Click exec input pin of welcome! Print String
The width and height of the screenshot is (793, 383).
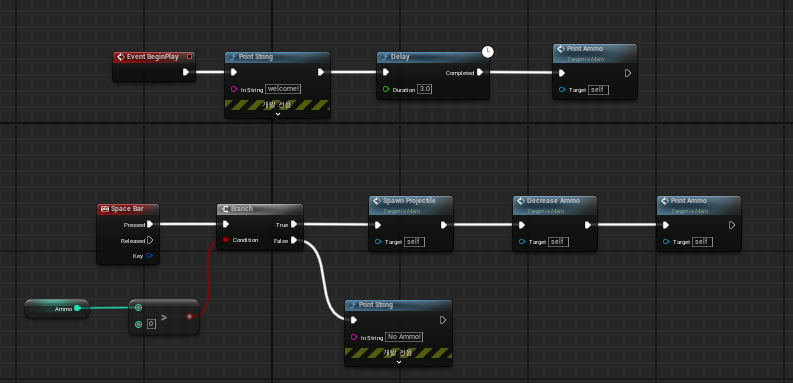[x=233, y=72]
